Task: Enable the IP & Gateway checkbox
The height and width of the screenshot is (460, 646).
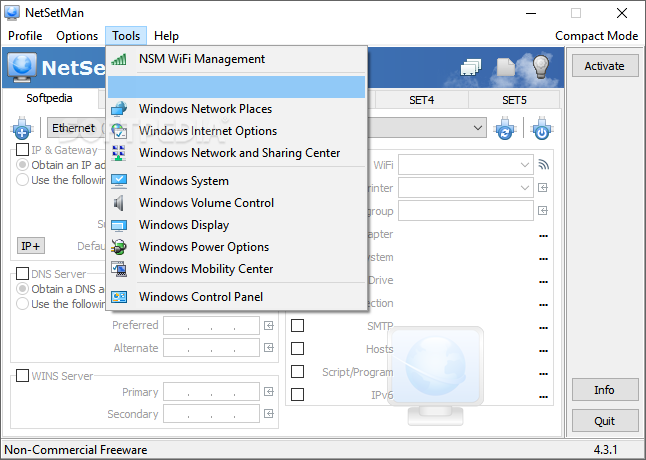Action: (x=22, y=149)
